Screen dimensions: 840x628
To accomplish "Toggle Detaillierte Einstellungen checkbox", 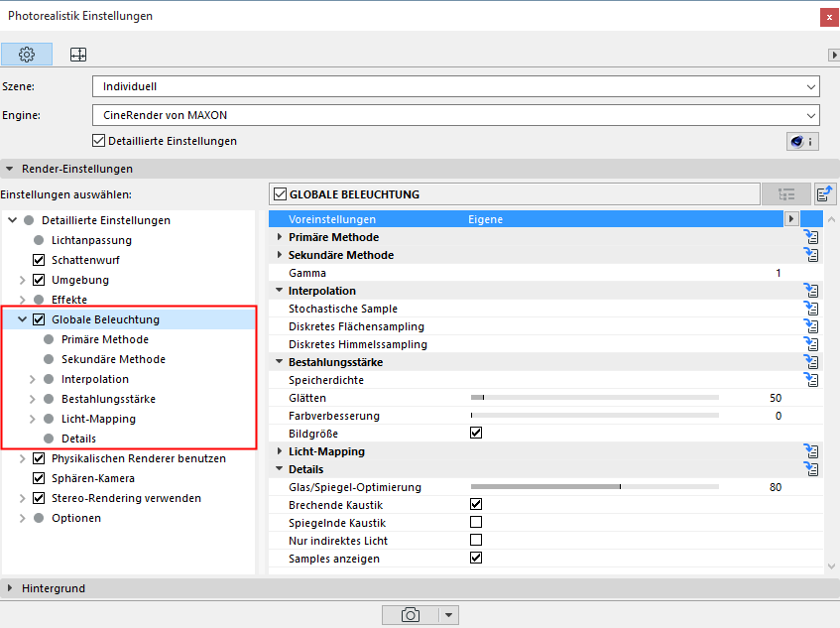I will pos(98,141).
